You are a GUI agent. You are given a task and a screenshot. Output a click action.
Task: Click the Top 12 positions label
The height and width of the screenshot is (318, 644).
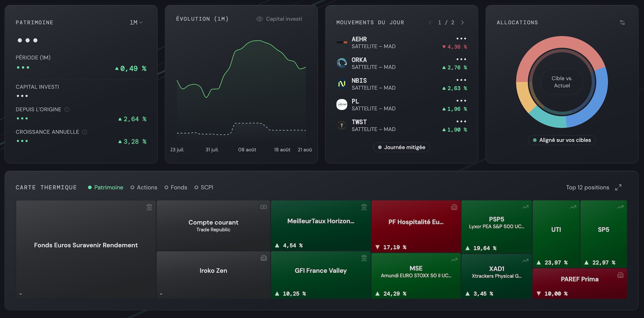588,188
